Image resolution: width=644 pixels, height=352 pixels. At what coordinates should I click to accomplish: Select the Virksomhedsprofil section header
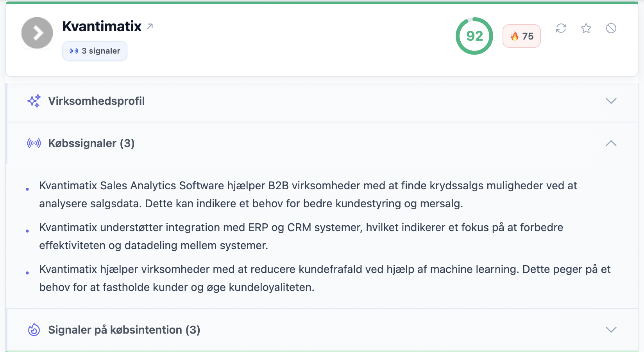[97, 101]
